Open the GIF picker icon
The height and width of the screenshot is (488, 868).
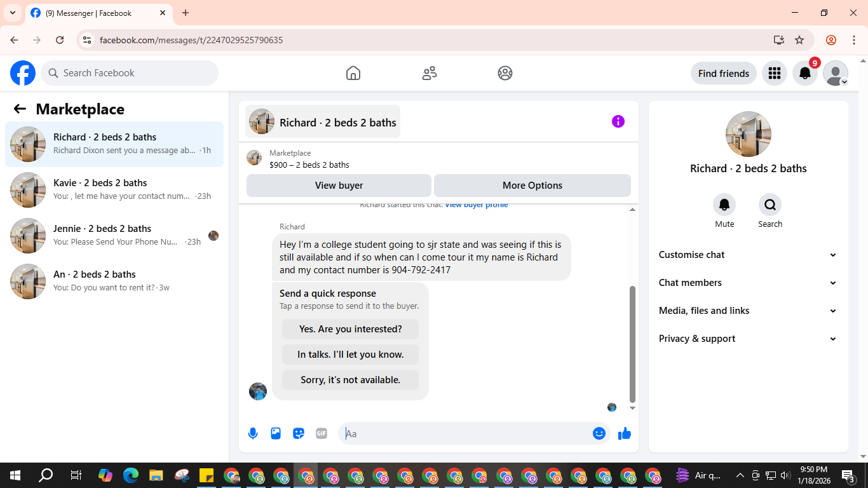tap(322, 433)
